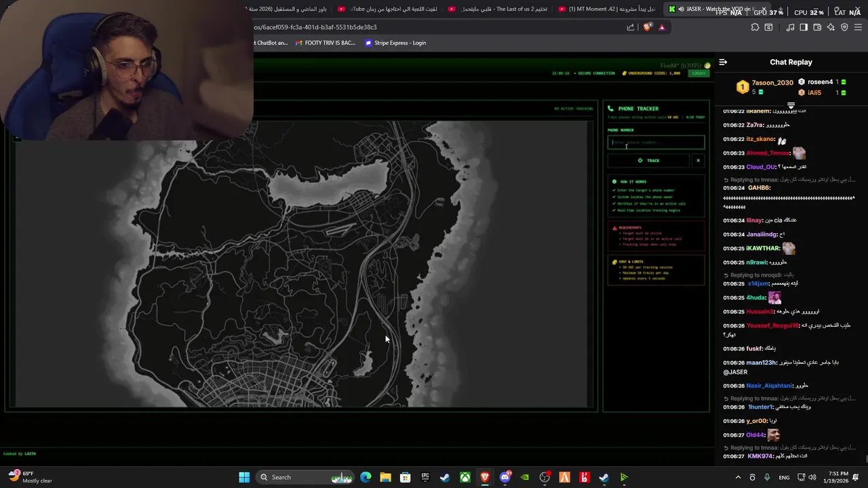Click chat username GAHB6
This screenshot has height=488, width=868.
(758, 188)
